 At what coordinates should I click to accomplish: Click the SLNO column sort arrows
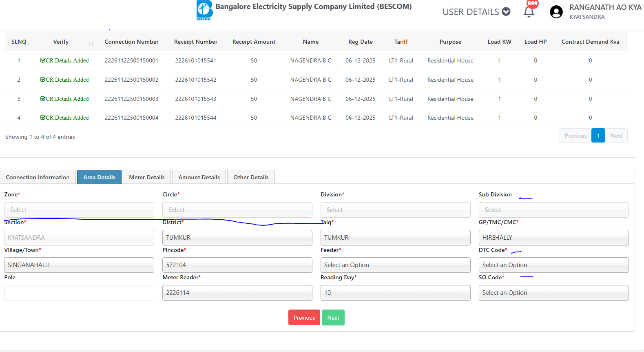[28, 43]
